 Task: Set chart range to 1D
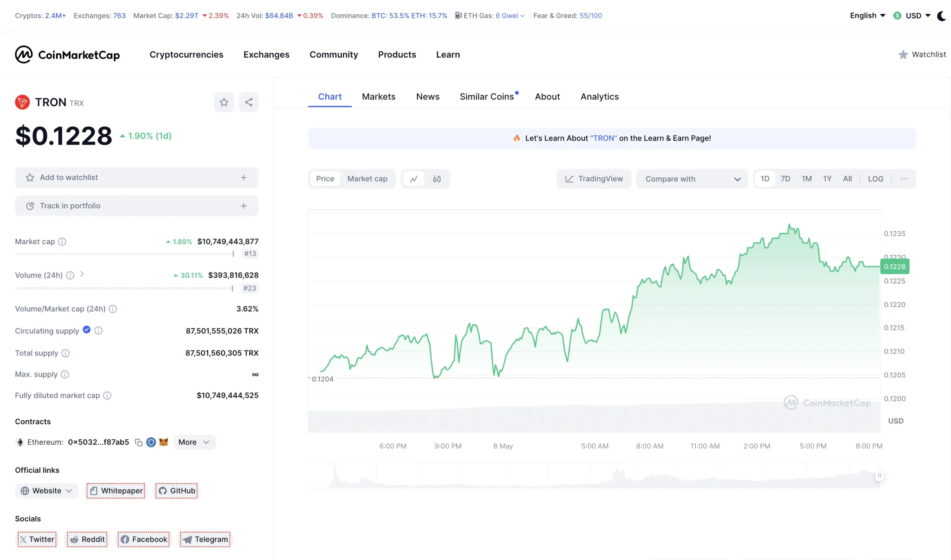pyautogui.click(x=765, y=179)
